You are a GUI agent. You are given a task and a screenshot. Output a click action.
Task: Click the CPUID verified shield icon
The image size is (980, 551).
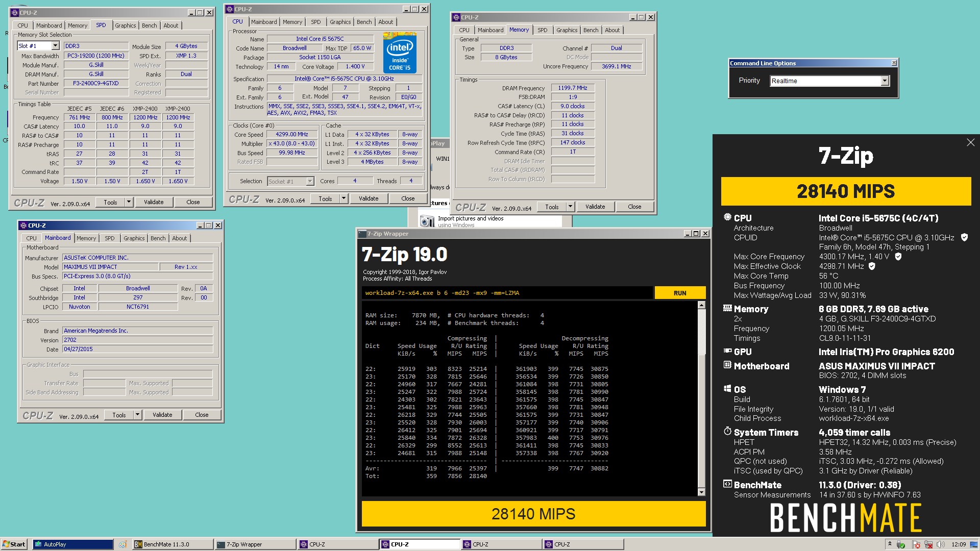tap(964, 237)
